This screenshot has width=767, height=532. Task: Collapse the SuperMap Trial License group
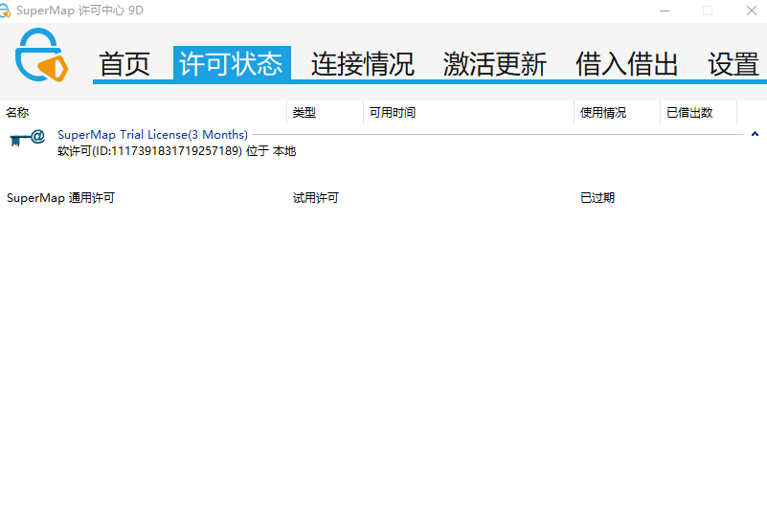[x=755, y=135]
